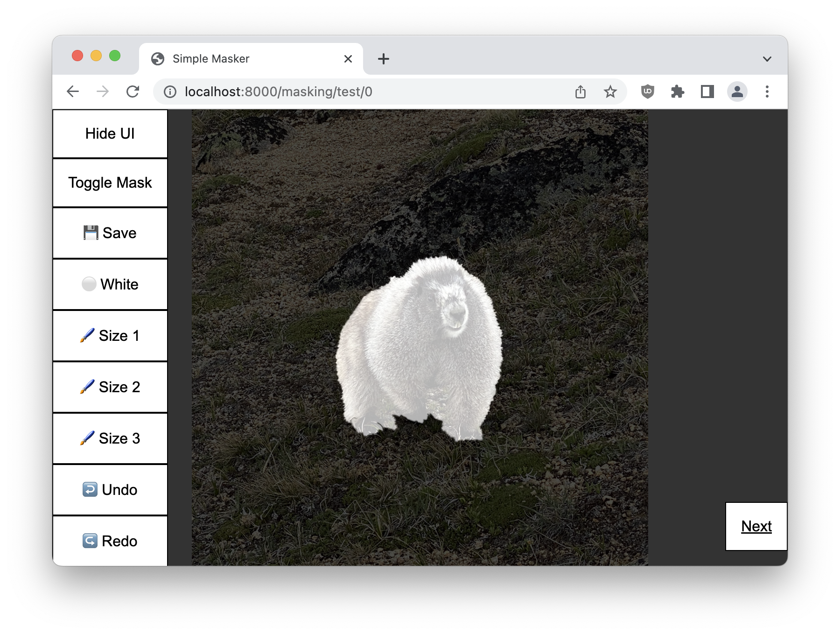Open the Extensions puzzle menu
840x635 pixels.
pyautogui.click(x=678, y=92)
